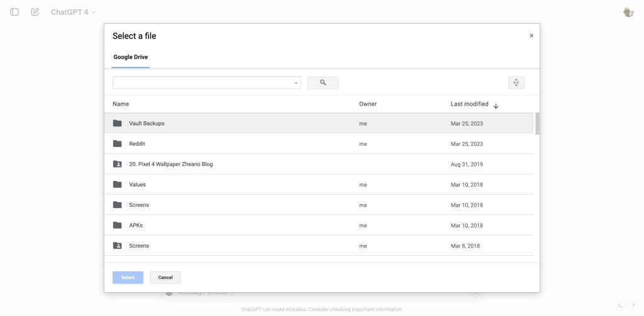Close the Select a file dialog
This screenshot has width=644, height=316.
531,36
